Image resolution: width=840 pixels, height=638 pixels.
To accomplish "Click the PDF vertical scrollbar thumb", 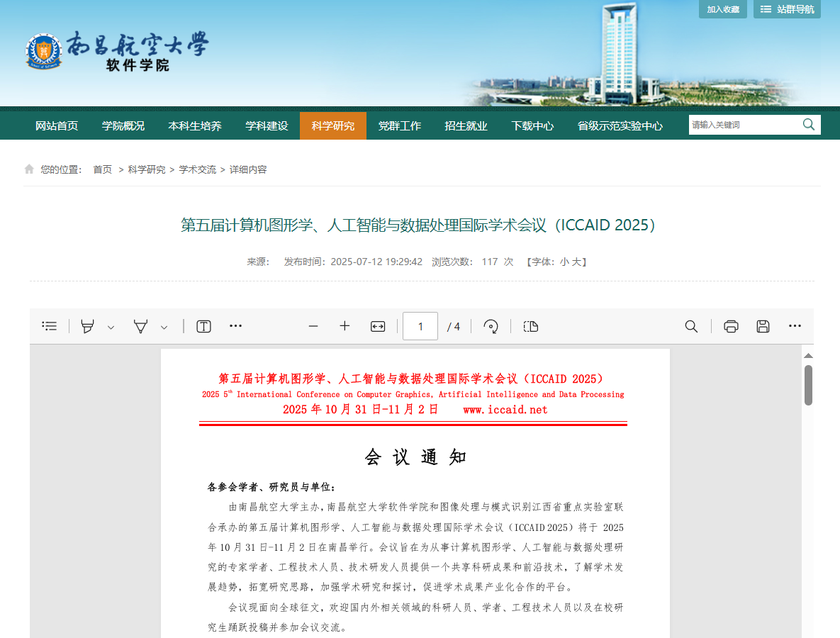I will 808,385.
